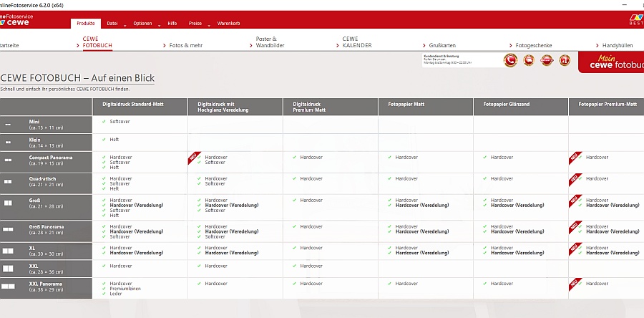The image size is (644, 318).
Task: Click the delivery truck badge icon
Action: (529, 60)
